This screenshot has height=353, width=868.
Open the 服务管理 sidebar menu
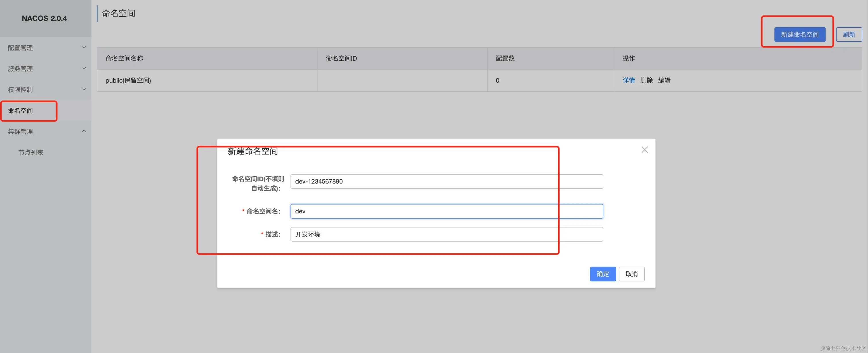click(21, 69)
